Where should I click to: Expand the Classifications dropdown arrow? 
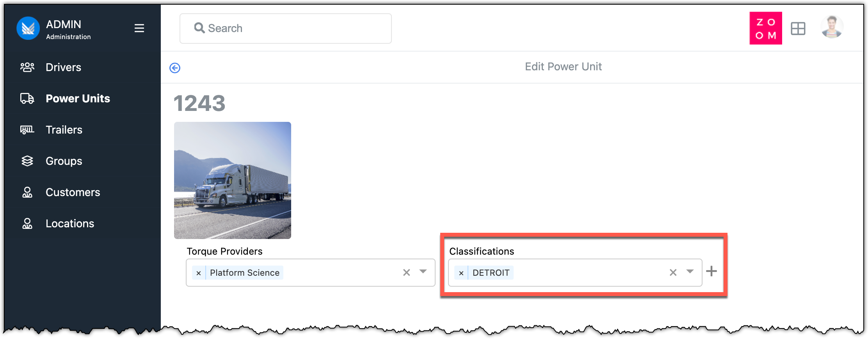pyautogui.click(x=690, y=272)
